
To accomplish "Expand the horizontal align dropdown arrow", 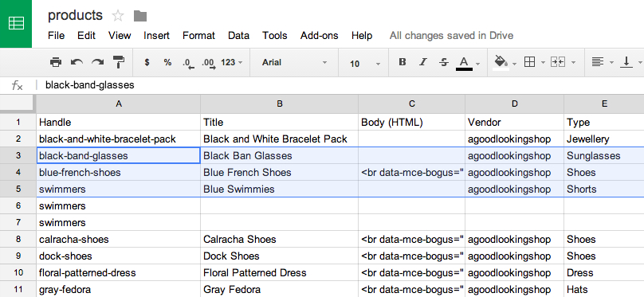I will tap(611, 63).
